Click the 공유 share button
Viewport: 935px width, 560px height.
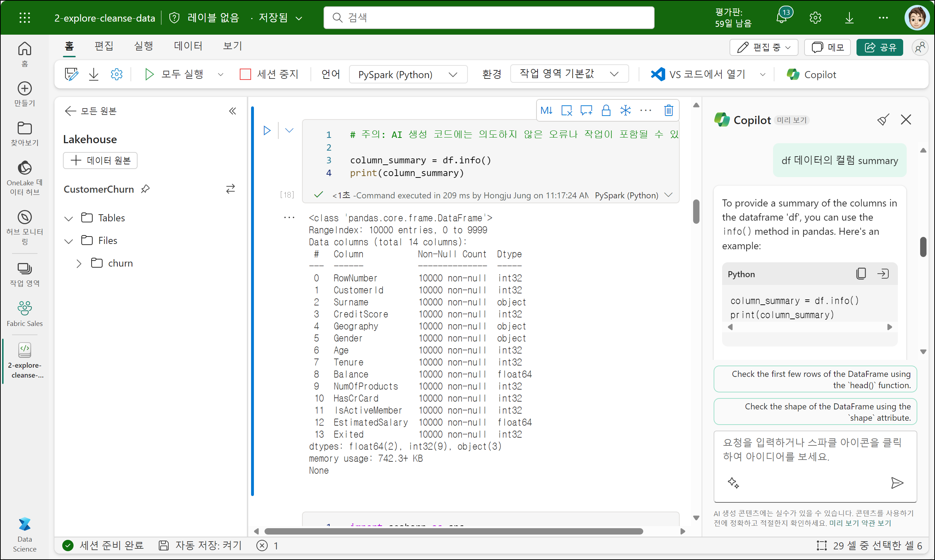click(879, 47)
